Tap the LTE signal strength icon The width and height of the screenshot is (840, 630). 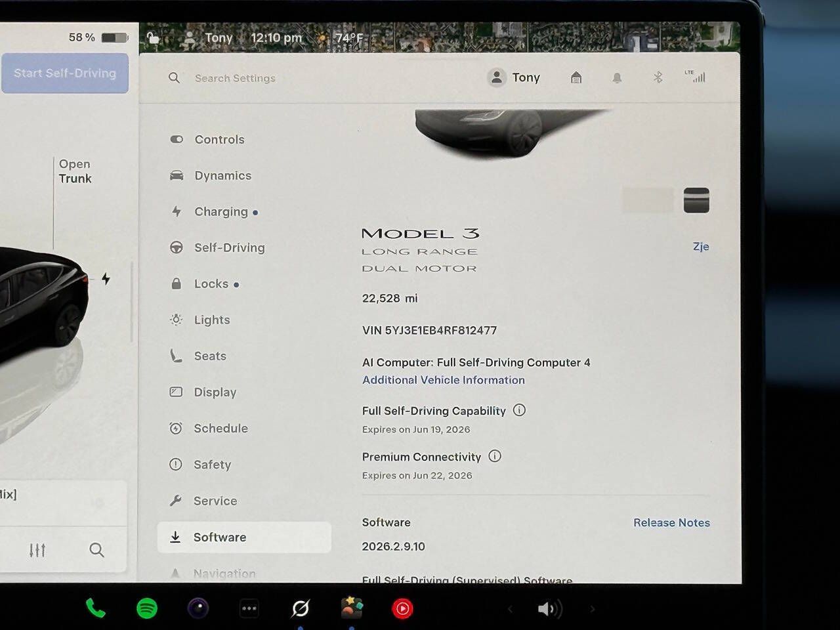(x=695, y=76)
